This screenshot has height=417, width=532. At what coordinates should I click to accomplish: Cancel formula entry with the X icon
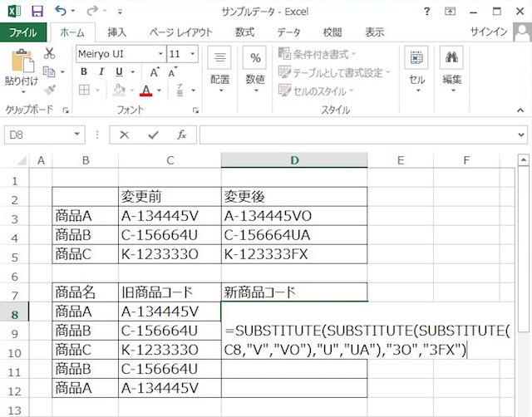125,135
